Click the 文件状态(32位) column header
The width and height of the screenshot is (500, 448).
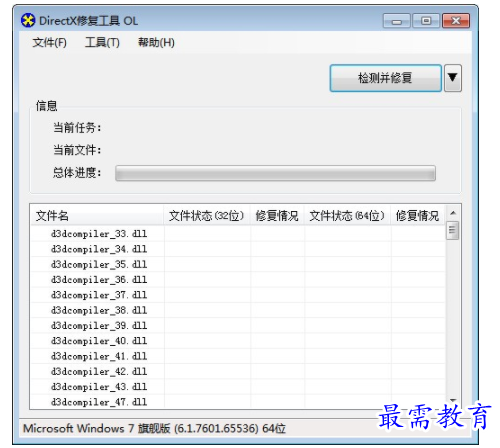point(207,216)
